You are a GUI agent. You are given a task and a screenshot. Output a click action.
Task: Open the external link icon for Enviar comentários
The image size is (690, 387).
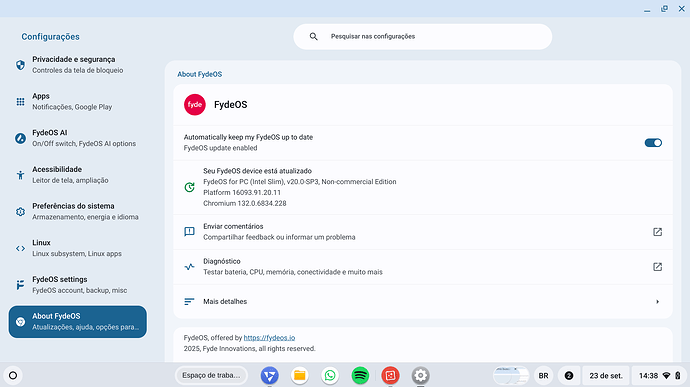[x=657, y=232]
